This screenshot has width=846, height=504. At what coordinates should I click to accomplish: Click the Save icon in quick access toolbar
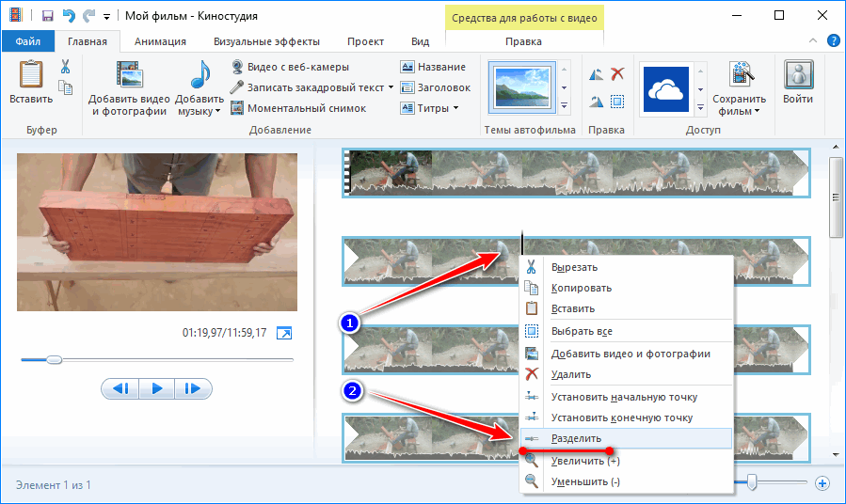click(x=48, y=16)
